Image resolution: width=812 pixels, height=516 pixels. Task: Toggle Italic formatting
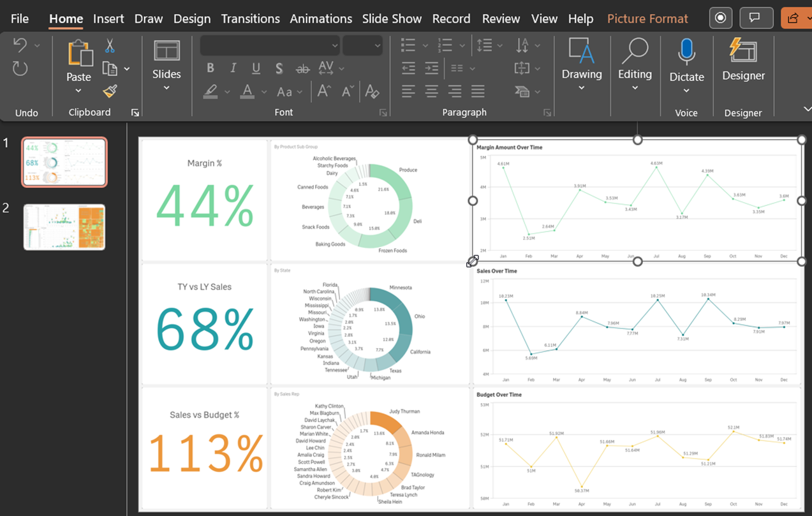(x=233, y=68)
